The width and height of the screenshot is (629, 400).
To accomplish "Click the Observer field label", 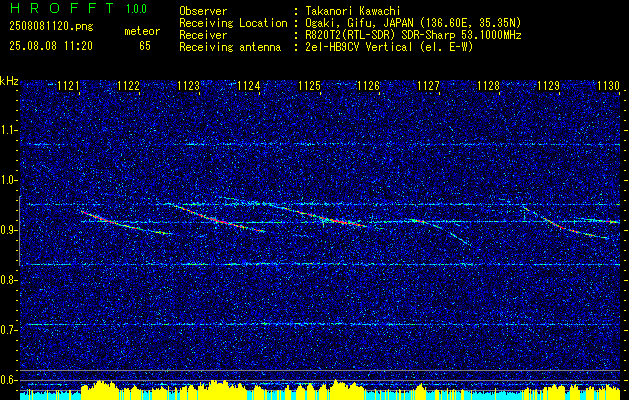I will coord(203,11).
